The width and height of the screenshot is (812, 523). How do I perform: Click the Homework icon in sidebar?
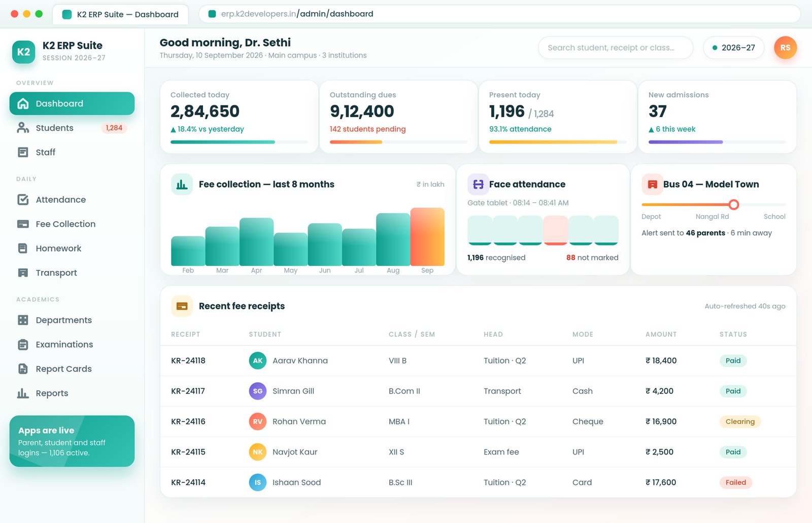[x=23, y=249]
